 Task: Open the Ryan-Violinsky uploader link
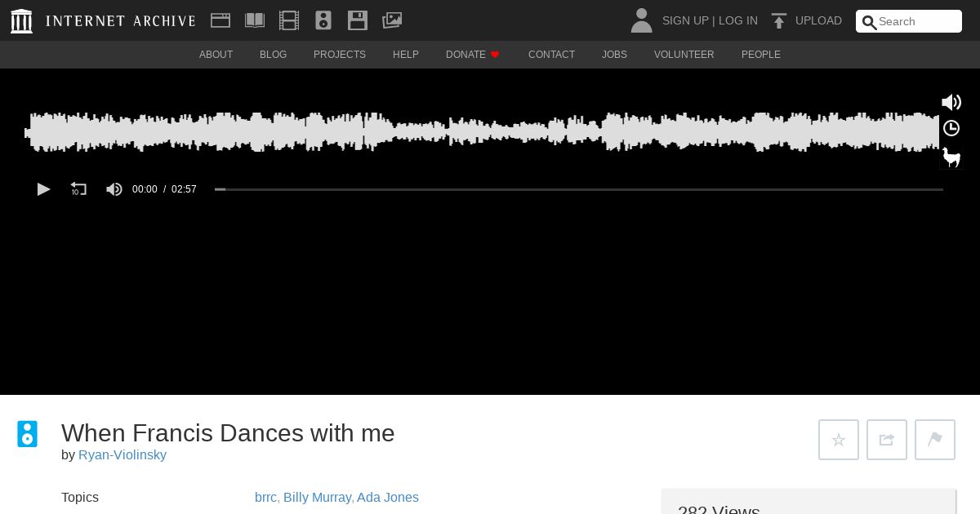[122, 455]
